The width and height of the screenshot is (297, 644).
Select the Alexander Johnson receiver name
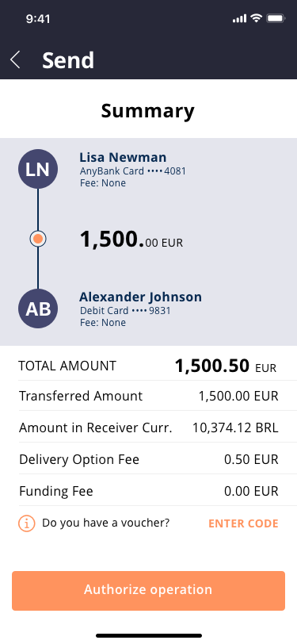coord(140,297)
